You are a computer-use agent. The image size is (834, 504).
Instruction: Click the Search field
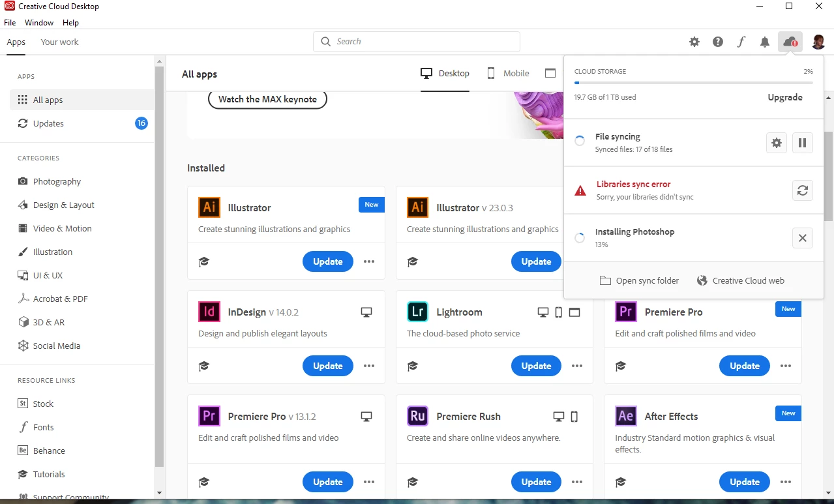click(x=417, y=42)
